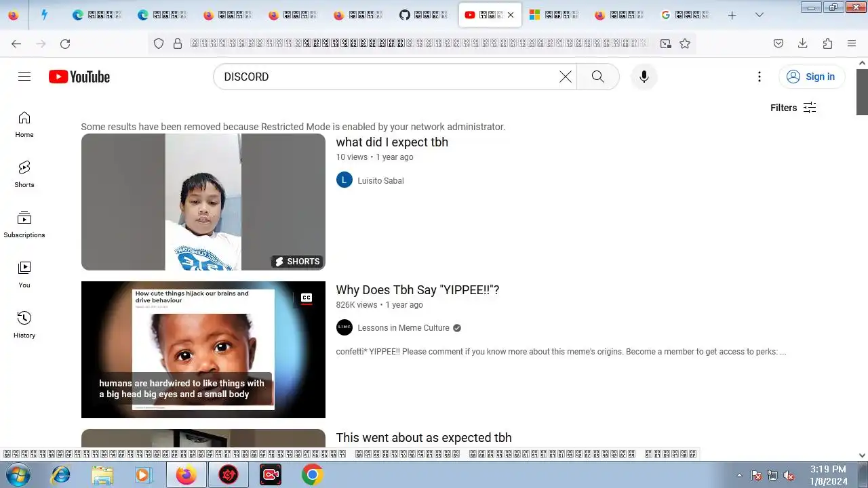Click the padlock site information icon
Screen dimensions: 868x488
coord(178,43)
